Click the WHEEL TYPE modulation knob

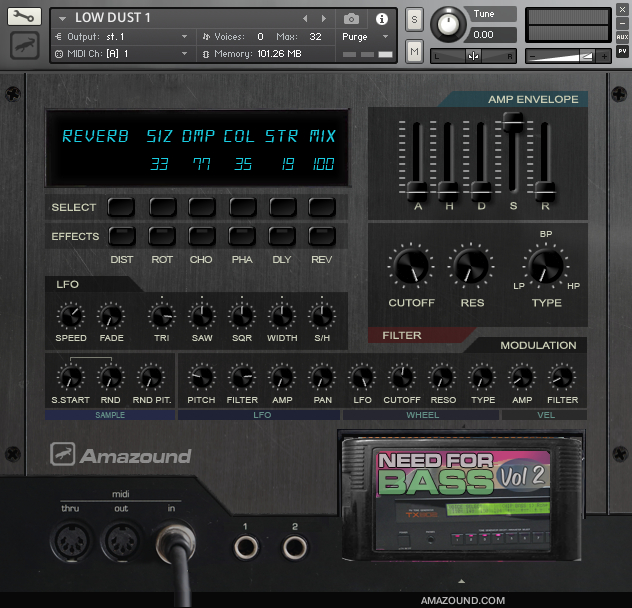click(x=482, y=377)
